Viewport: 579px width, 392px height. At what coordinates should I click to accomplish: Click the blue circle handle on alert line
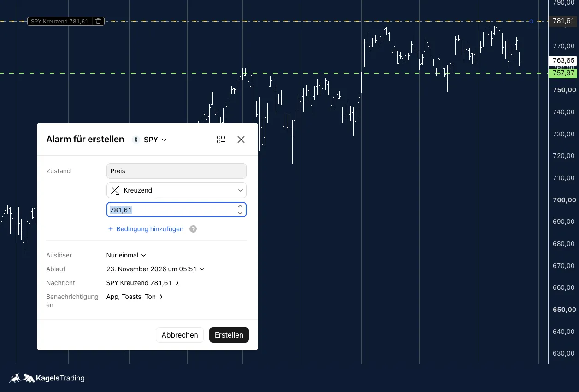pyautogui.click(x=531, y=21)
